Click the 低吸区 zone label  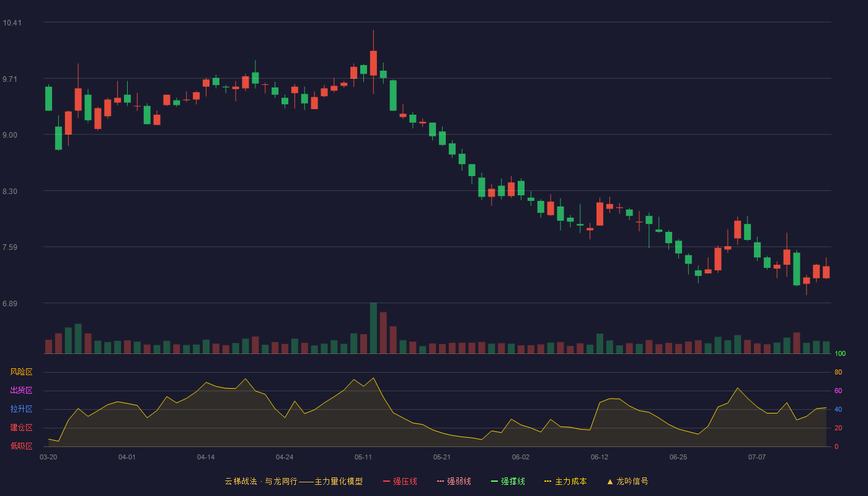(21, 446)
